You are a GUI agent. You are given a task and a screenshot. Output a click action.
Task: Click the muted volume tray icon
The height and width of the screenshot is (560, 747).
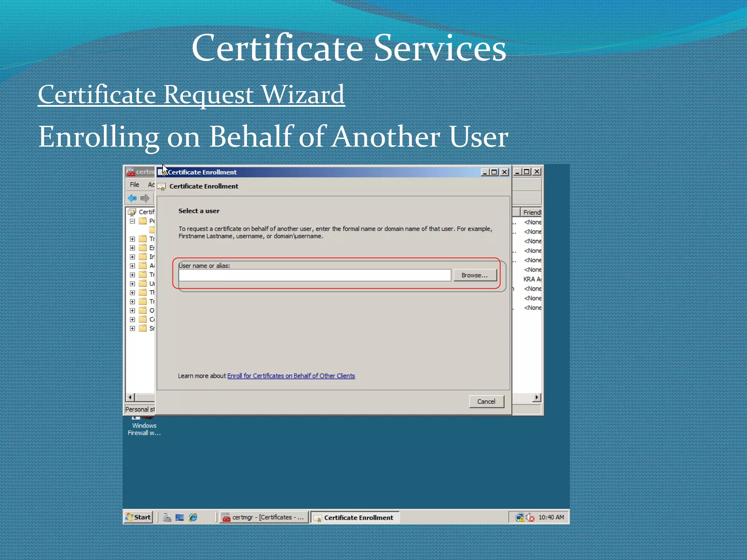pos(530,517)
